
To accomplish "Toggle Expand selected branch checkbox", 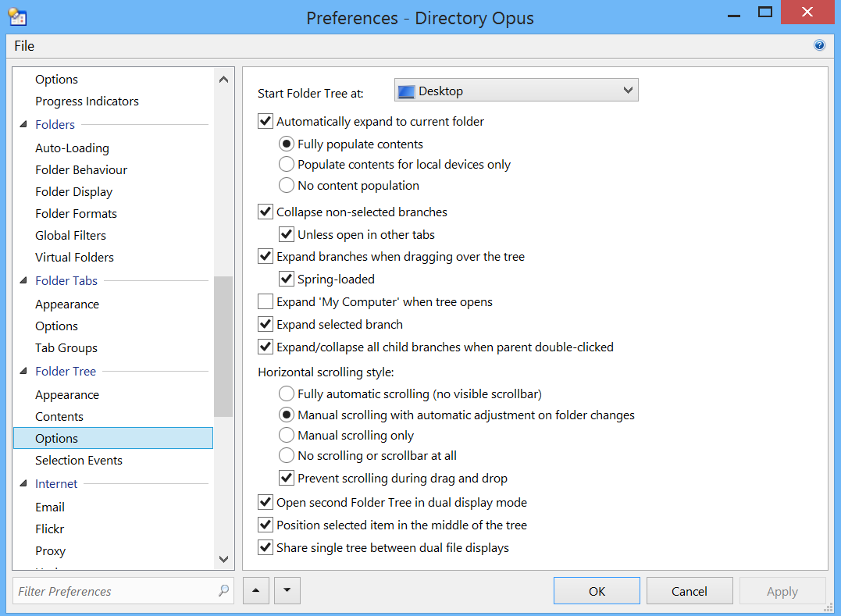I will 265,324.
